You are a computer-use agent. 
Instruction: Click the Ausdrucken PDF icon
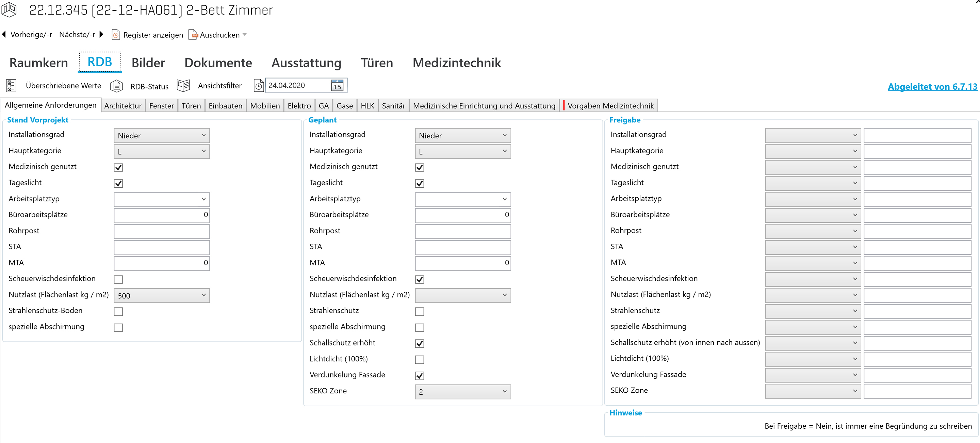click(193, 35)
